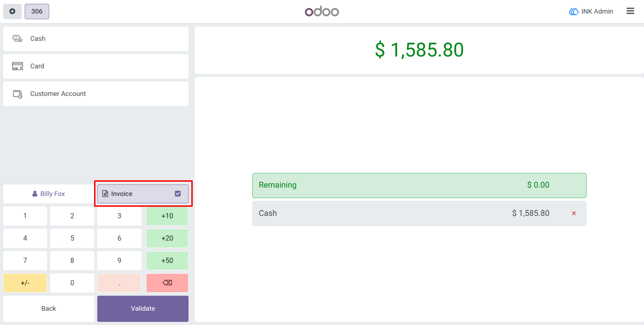Select the Card payment method icon
Image resolution: width=644 pixels, height=325 pixels.
pyautogui.click(x=17, y=66)
